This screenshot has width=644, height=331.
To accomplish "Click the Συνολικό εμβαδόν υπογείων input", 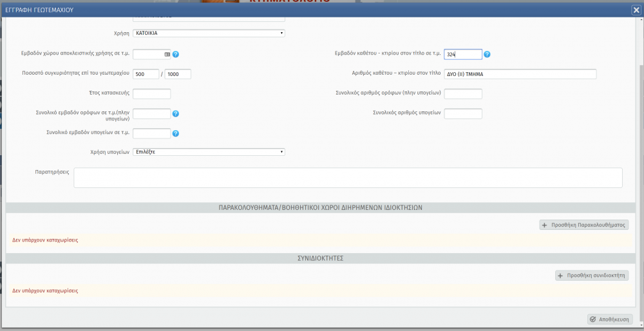I will 151,134.
